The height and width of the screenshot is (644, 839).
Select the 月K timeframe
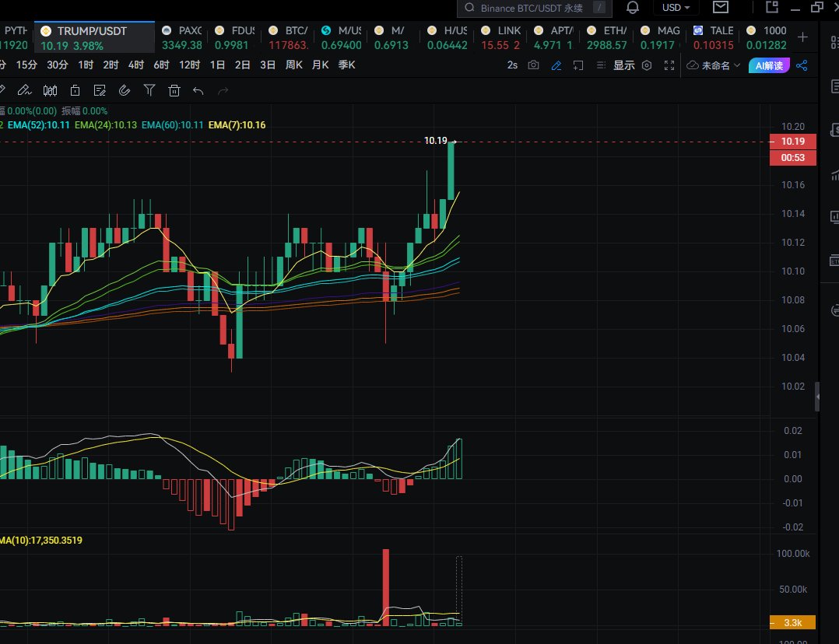click(x=320, y=65)
